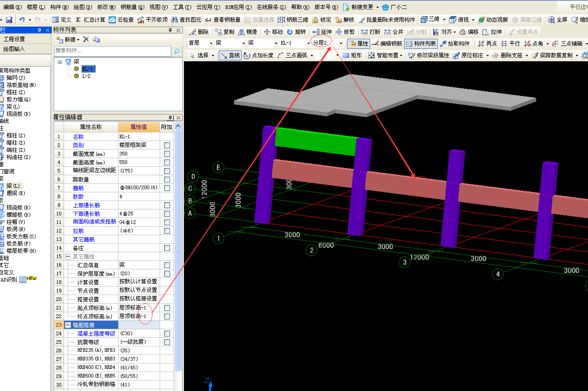This screenshot has height=391, width=588.
Task: Toggle 附加 checkbox for 混凝土强度等级 row
Action: pos(167,334)
